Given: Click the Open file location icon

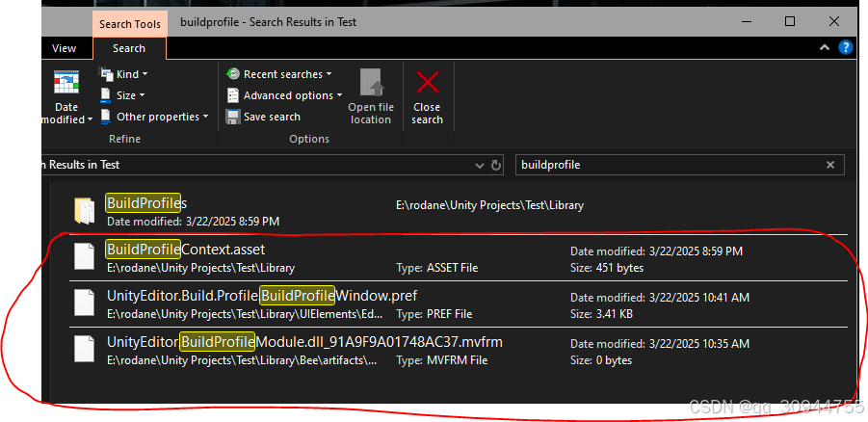Looking at the screenshot, I should click(x=370, y=83).
